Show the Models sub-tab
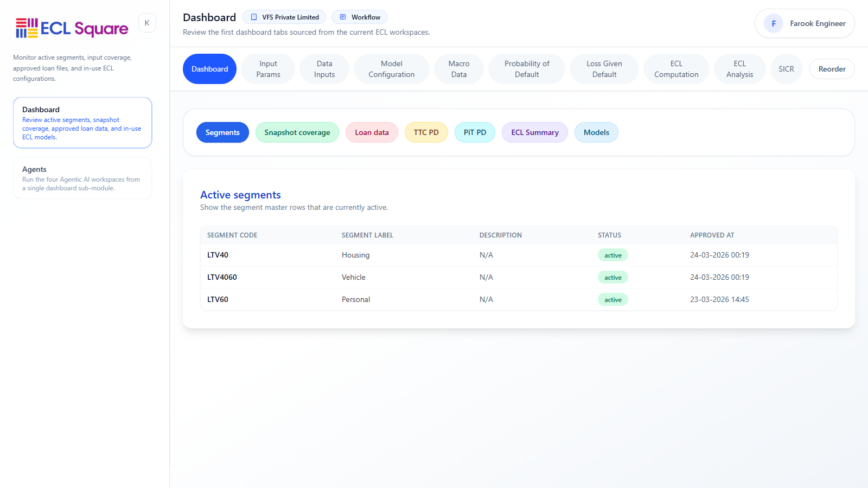 596,132
